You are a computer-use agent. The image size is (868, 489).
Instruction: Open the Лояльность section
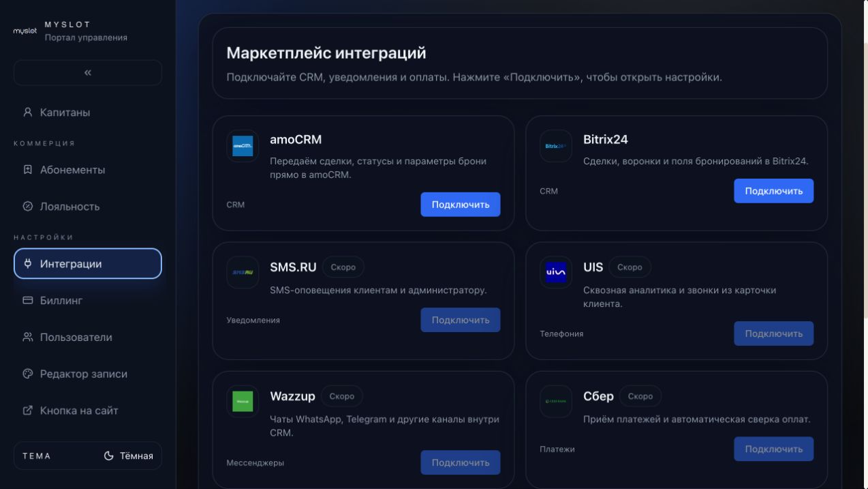point(88,207)
